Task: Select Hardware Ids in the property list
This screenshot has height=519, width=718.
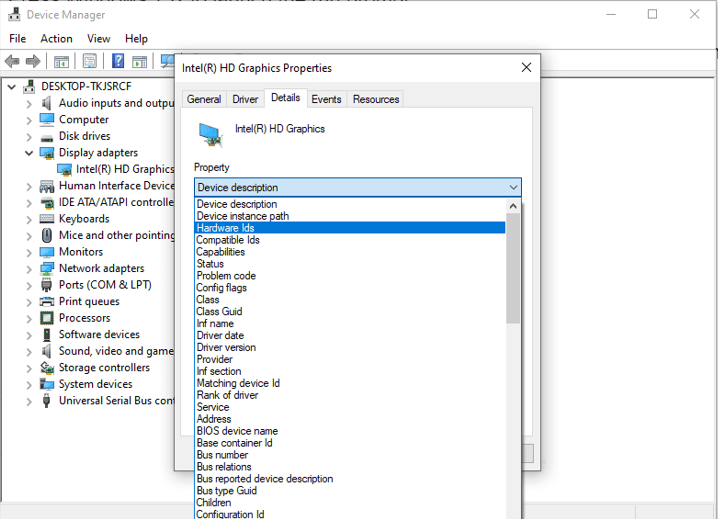Action: [350, 228]
